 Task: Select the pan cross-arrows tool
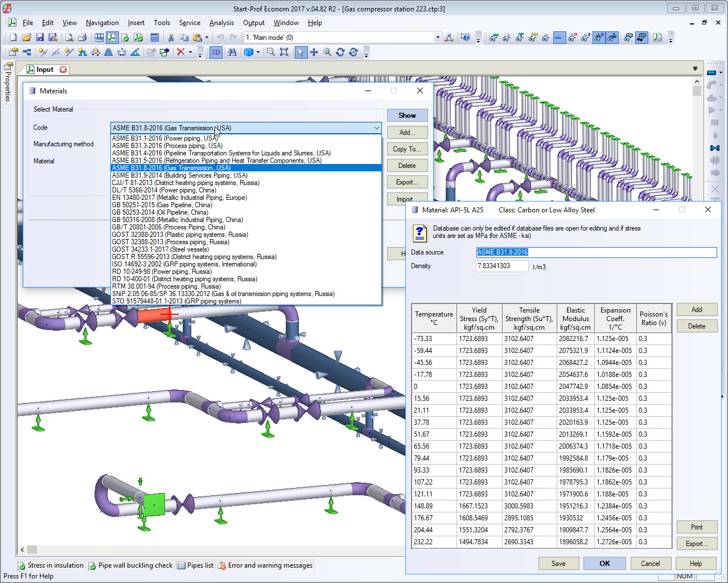(314, 52)
